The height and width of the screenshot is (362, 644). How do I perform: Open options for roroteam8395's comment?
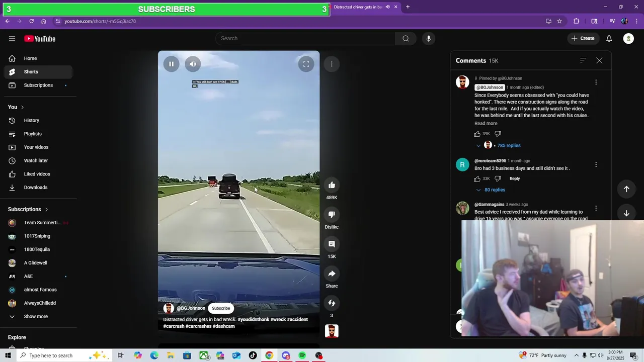pyautogui.click(x=596, y=164)
